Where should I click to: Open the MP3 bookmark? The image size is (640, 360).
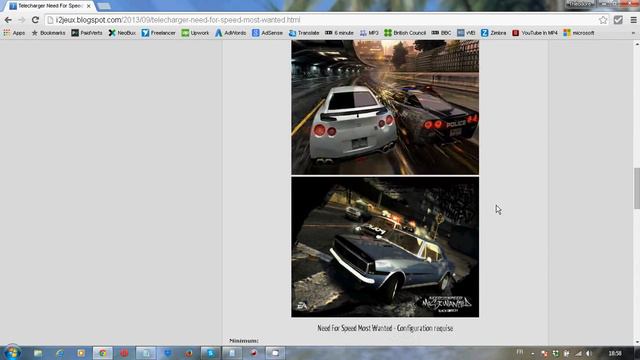369,33
